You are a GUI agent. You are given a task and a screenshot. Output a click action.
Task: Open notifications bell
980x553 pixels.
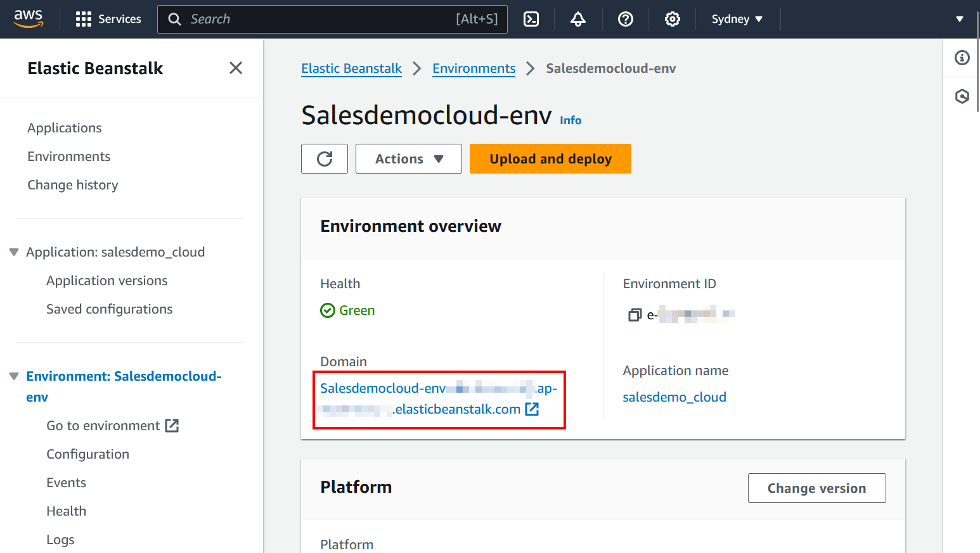coord(577,19)
